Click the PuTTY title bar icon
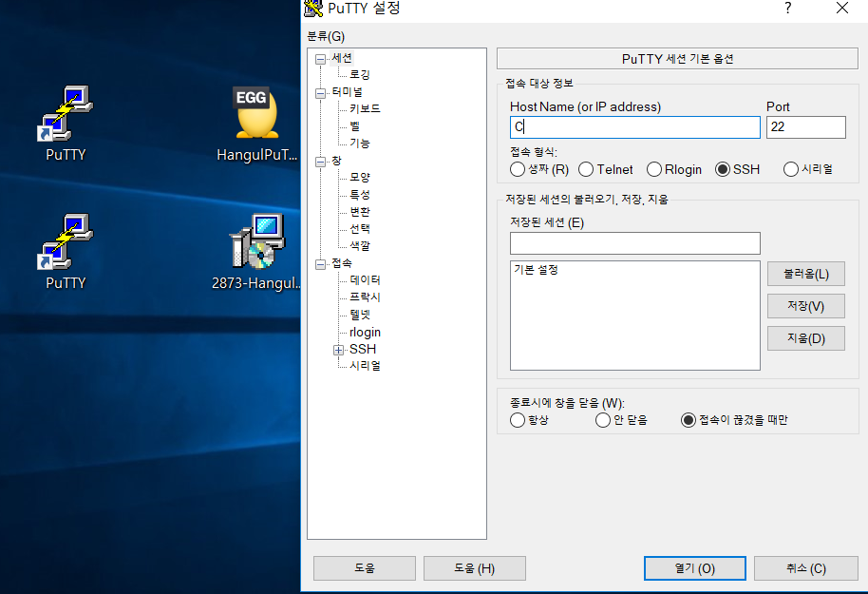Screen dimensions: 868x594 312,9
